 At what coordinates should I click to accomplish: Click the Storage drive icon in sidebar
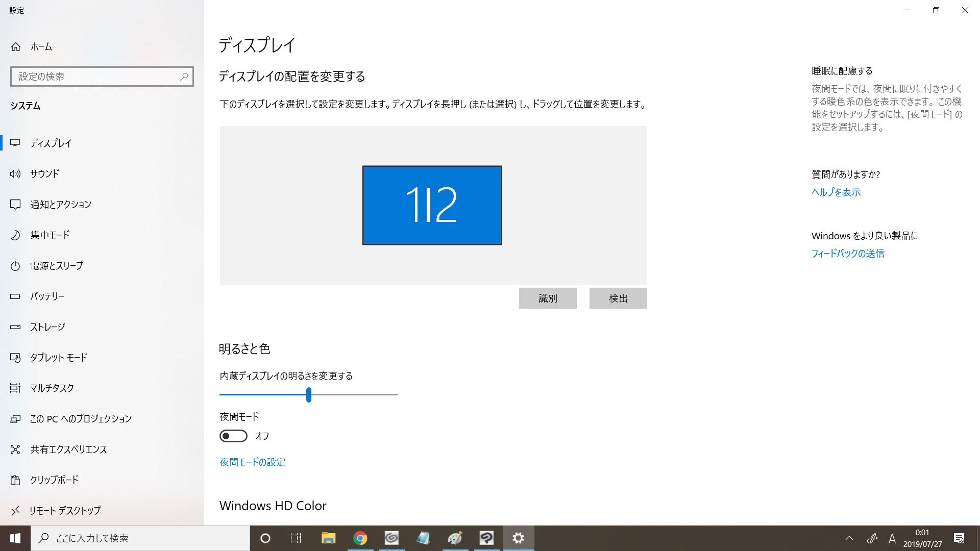(15, 327)
